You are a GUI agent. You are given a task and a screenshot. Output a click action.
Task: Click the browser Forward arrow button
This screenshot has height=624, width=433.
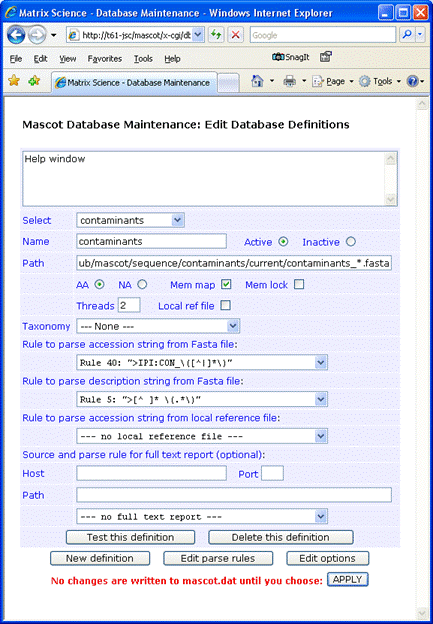(x=37, y=35)
